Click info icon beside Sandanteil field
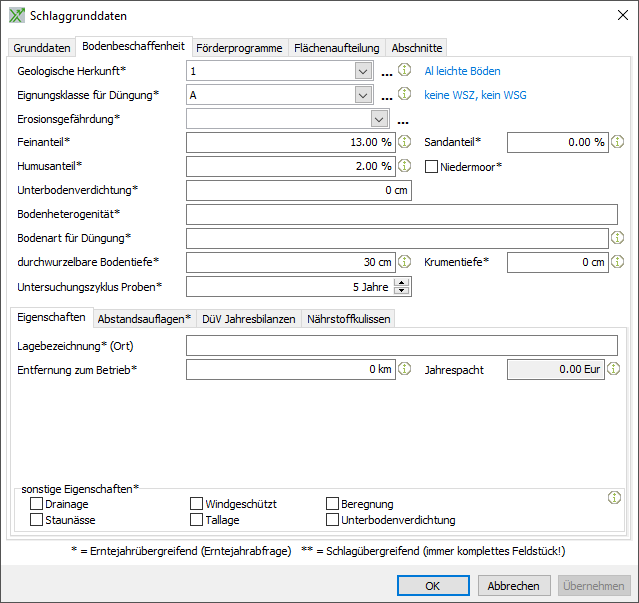639x603 pixels. [x=617, y=142]
